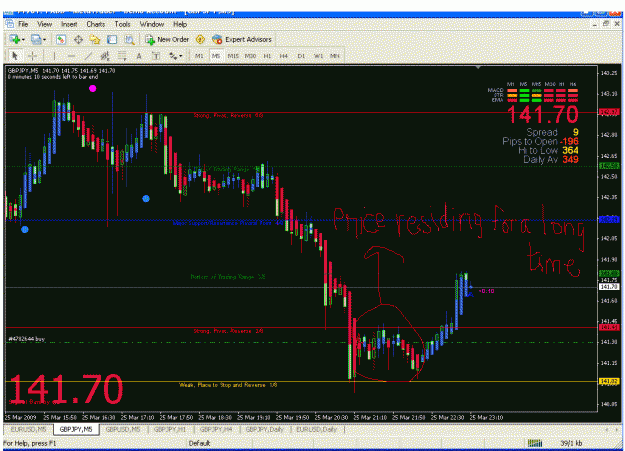Click the 'Daily Av 349' readout
Screen dimensions: 625x451
[x=551, y=160]
